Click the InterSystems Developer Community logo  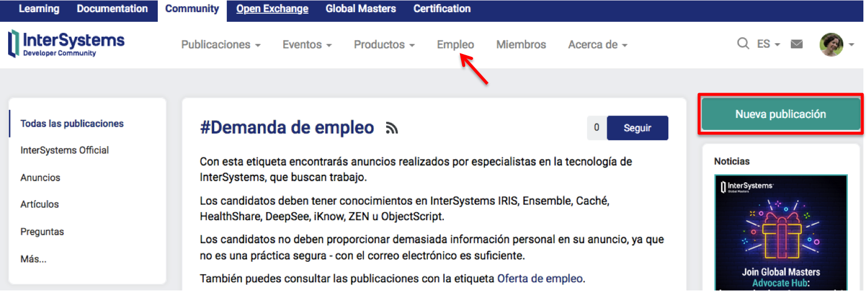[66, 44]
